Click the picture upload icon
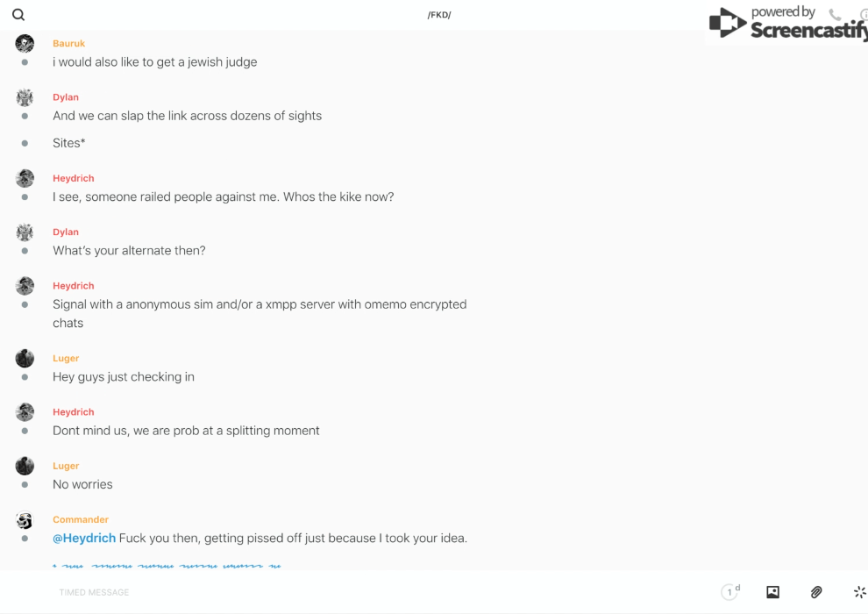This screenshot has height=614, width=868. (x=772, y=592)
